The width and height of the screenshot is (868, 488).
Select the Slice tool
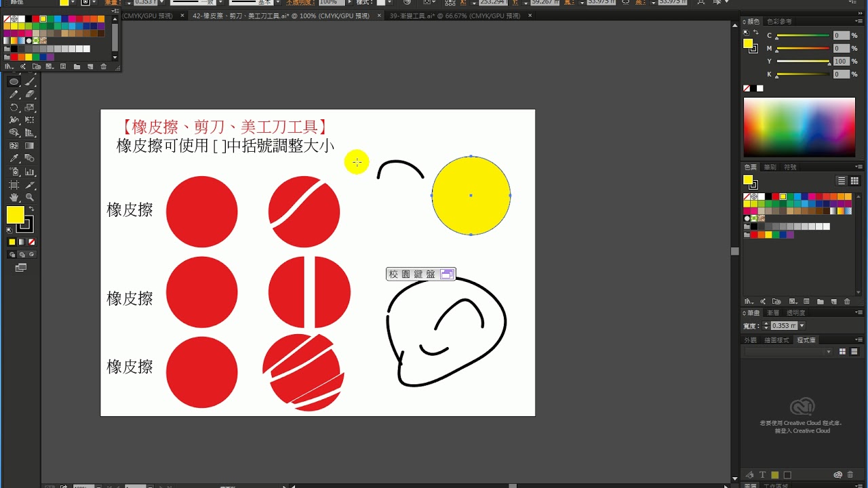30,185
